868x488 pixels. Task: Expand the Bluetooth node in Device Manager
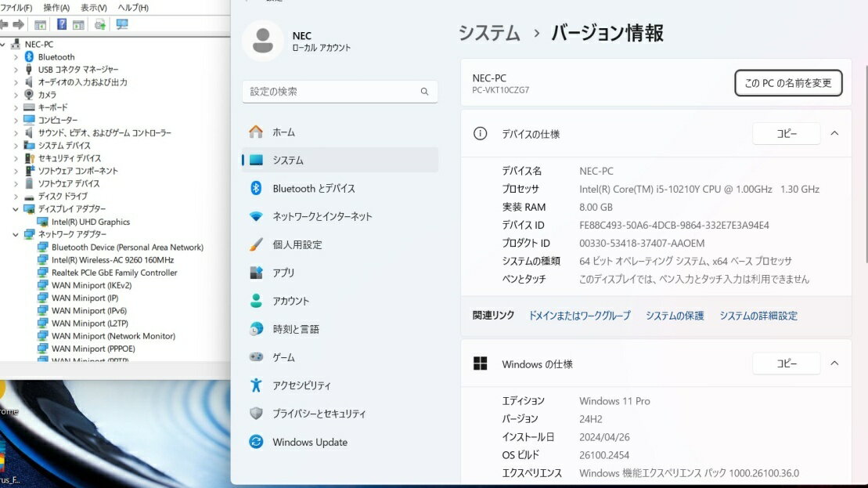click(x=16, y=57)
